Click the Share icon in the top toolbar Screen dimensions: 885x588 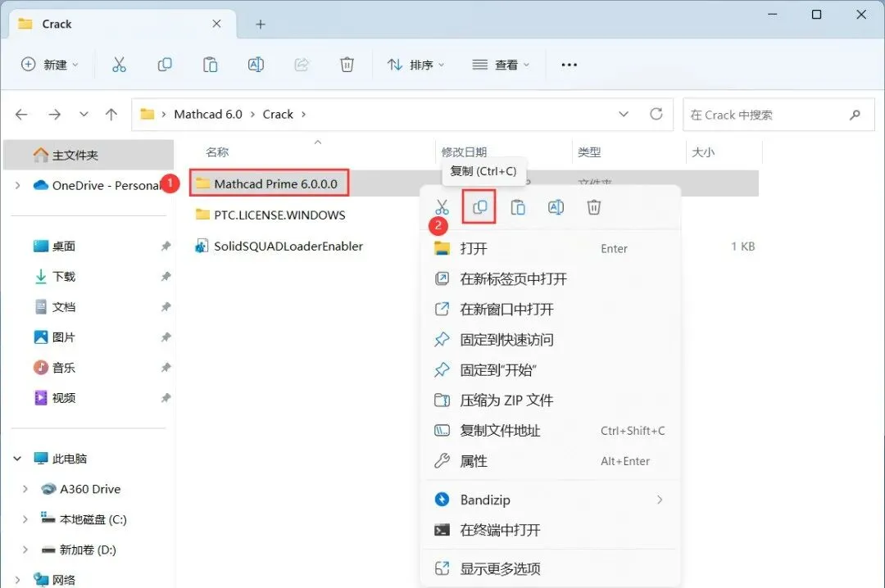point(302,65)
